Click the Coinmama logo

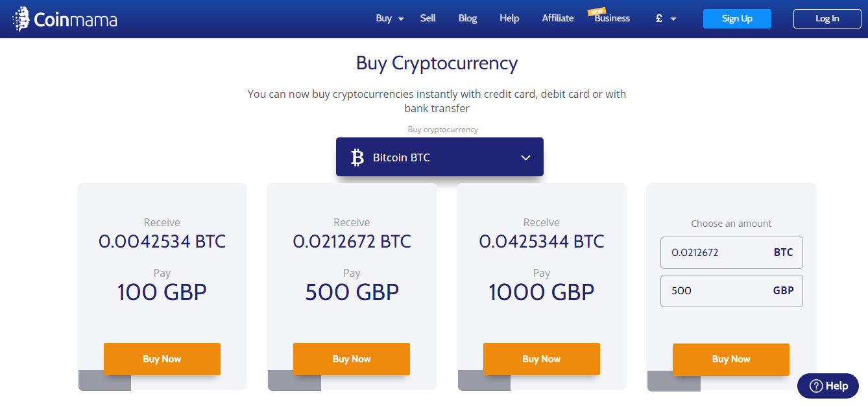pos(65,19)
